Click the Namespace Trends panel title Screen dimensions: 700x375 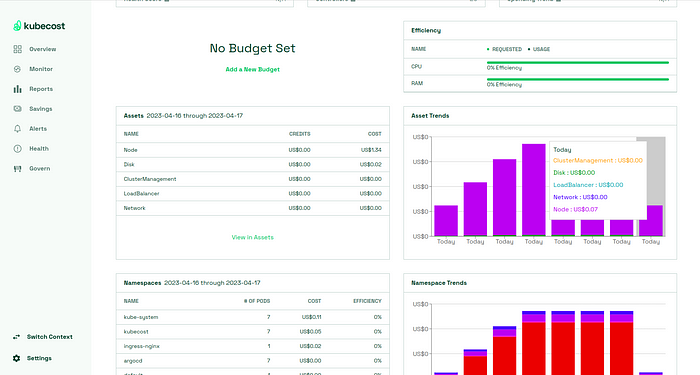point(439,283)
